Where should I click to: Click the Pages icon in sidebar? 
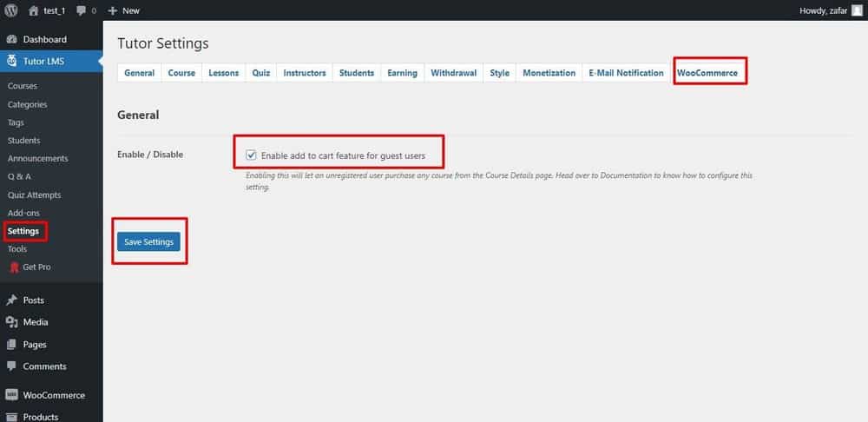pos(11,345)
